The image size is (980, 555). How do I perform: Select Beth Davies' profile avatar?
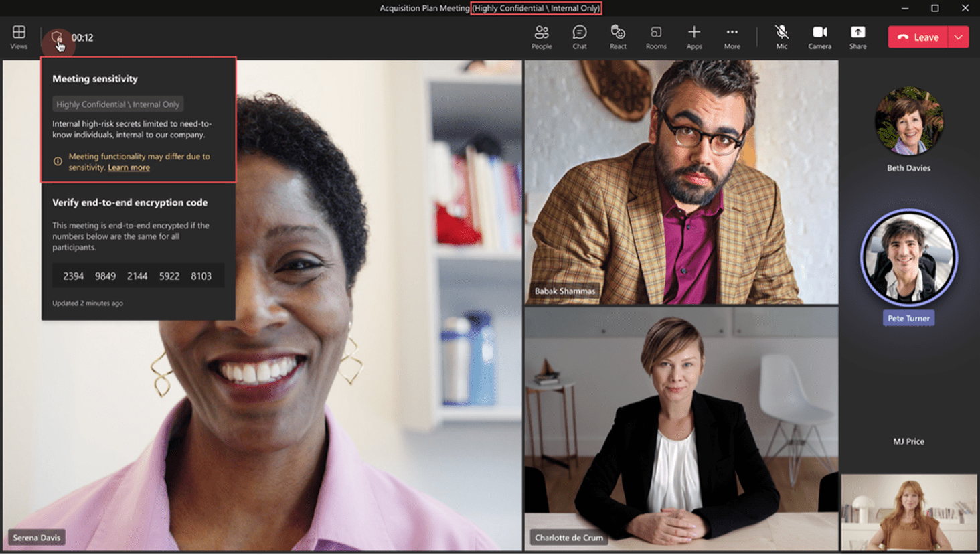point(908,121)
